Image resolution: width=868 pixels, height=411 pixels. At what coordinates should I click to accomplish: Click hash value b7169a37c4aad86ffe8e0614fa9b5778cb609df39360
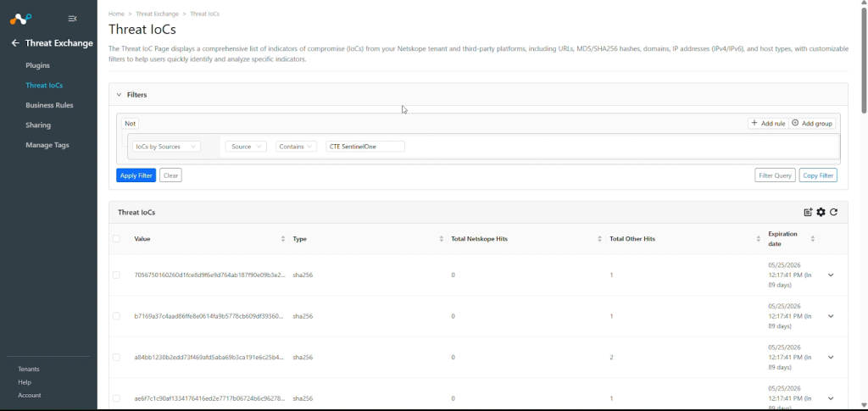210,316
